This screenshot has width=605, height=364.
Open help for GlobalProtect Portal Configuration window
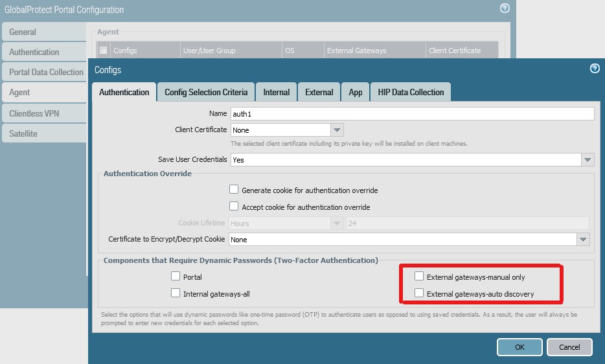pyautogui.click(x=505, y=8)
